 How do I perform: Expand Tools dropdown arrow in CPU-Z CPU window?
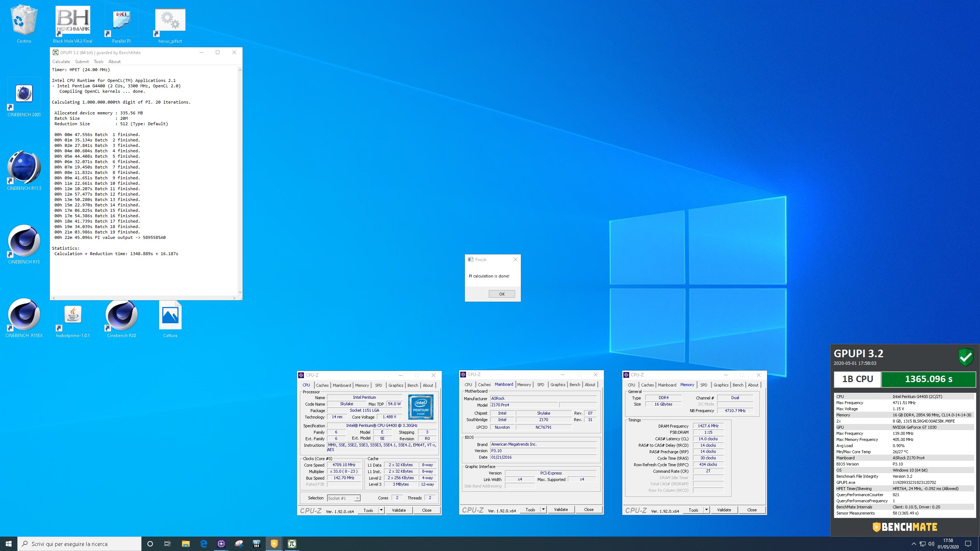(381, 510)
